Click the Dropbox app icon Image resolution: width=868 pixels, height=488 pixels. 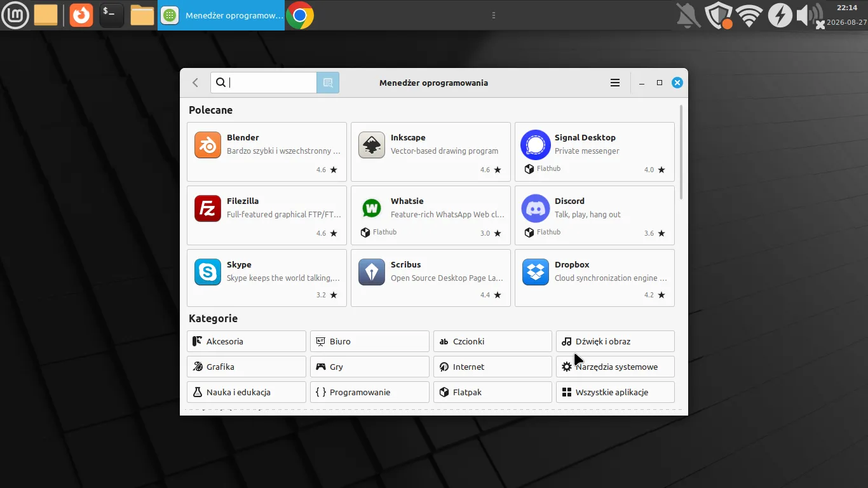(536, 272)
